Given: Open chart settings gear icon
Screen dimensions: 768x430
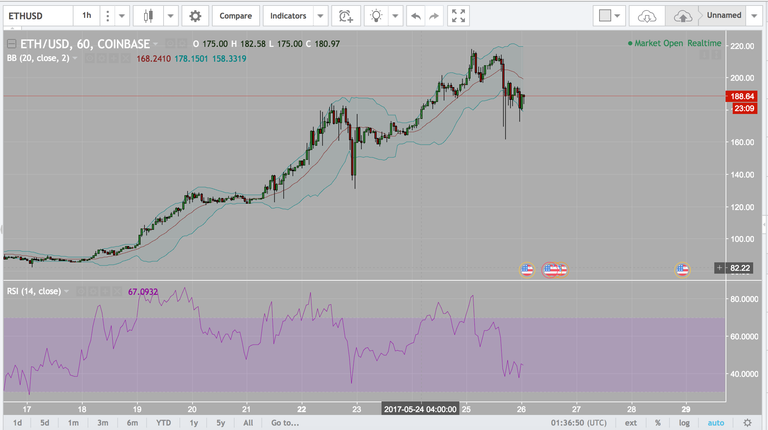Looking at the screenshot, I should coord(195,16).
